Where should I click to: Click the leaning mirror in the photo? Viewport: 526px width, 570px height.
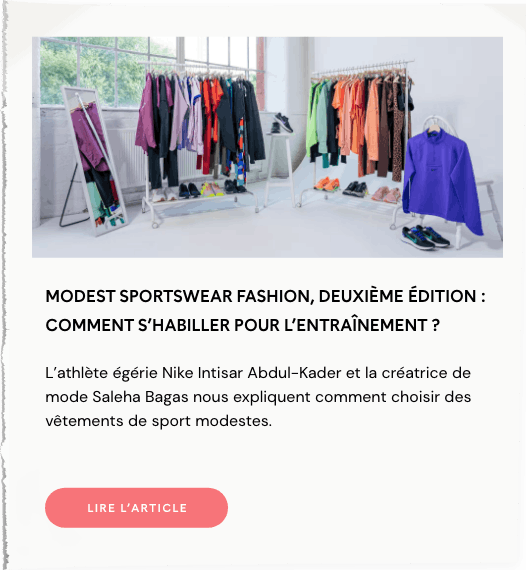[x=94, y=160]
